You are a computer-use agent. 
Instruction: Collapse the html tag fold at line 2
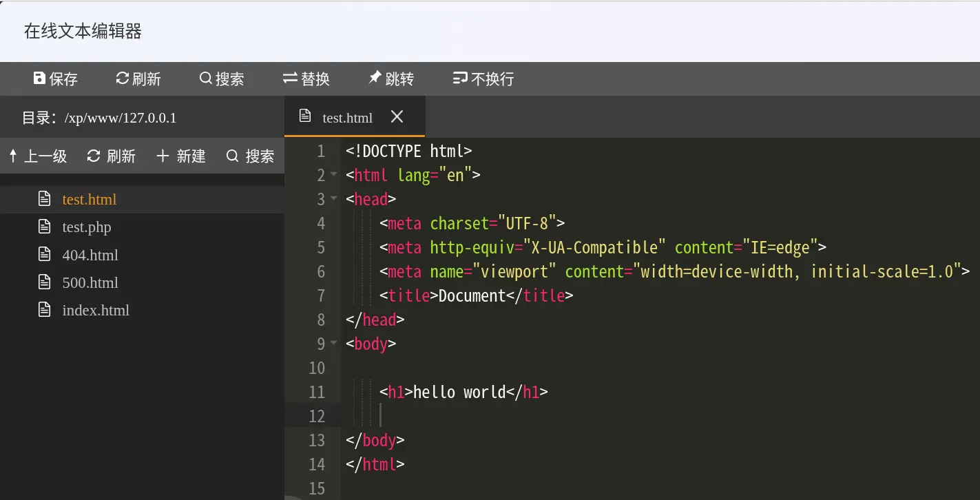(334, 174)
